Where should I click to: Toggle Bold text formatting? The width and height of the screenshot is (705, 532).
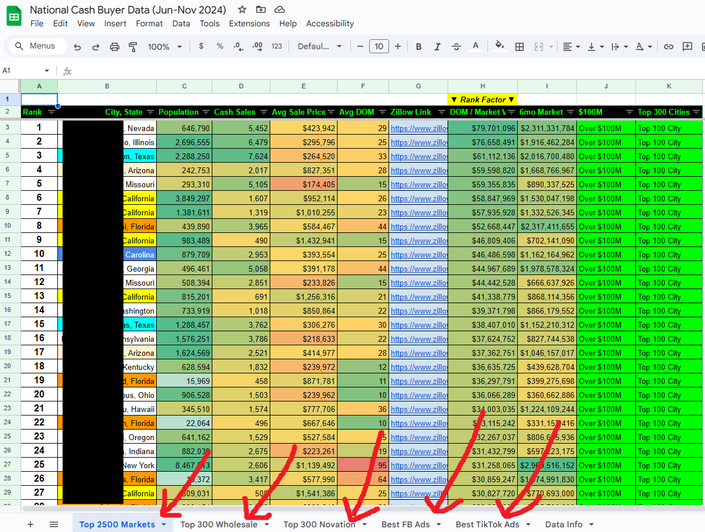(418, 47)
